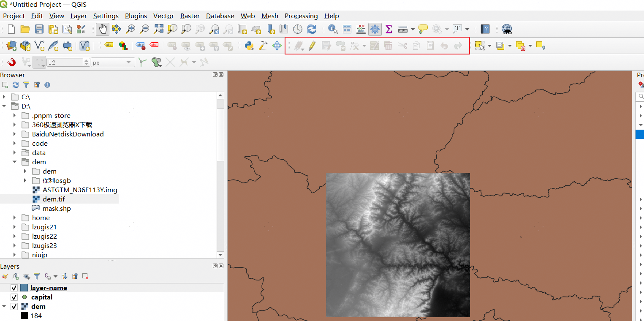This screenshot has height=321, width=644.
Task: Click the Zoom Full extent icon
Action: pos(158,29)
